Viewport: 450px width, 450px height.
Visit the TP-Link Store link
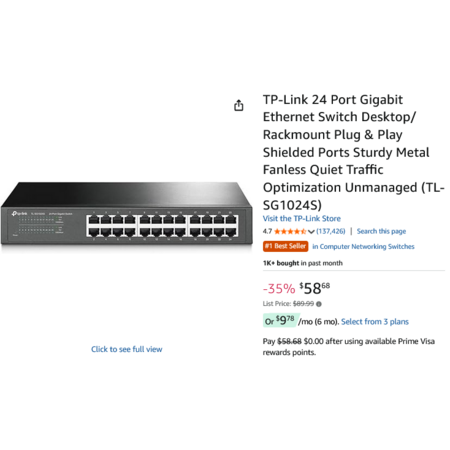302,218
